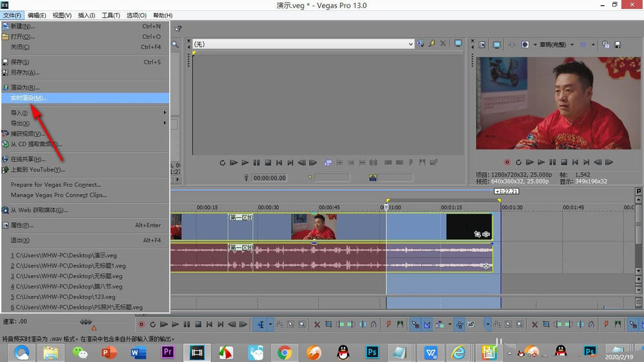Viewport: 644px width, 362px height.
Task: Click record button in preview transport
Action: [507, 162]
